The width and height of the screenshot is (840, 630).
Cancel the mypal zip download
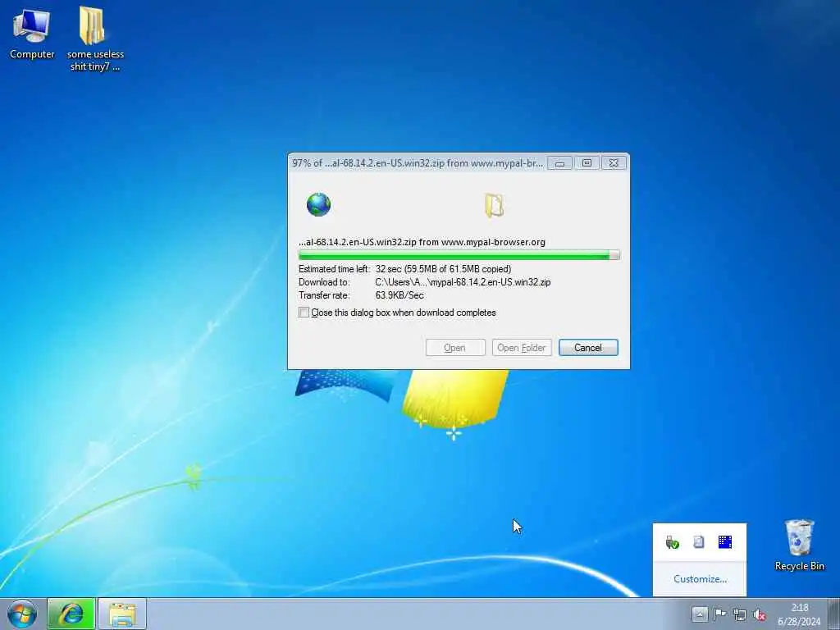588,348
